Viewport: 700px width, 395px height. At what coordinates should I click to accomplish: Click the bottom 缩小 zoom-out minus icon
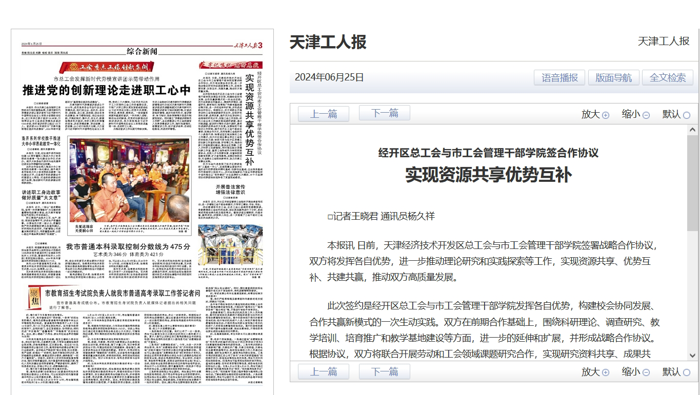tap(646, 372)
